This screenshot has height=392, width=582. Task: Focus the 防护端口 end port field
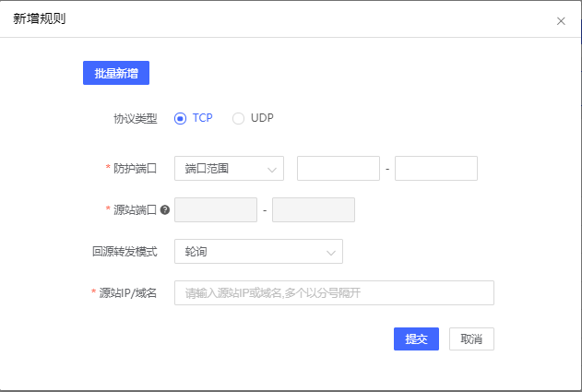(x=436, y=169)
